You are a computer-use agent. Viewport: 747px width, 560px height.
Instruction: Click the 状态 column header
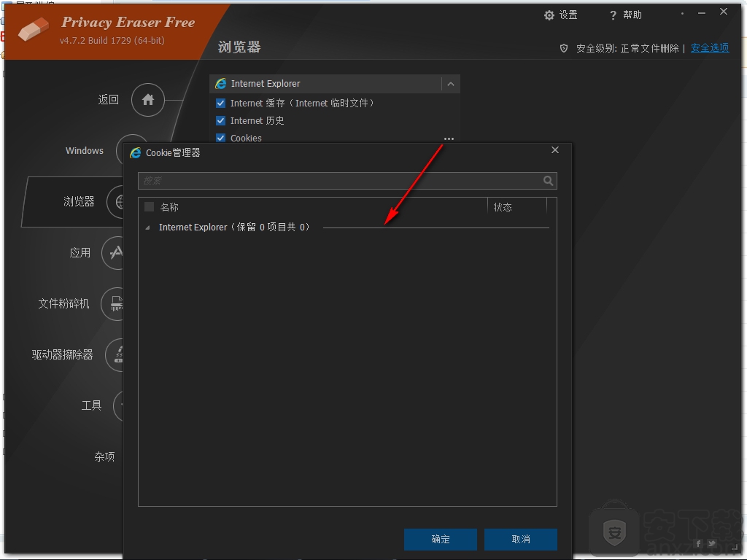coord(503,207)
